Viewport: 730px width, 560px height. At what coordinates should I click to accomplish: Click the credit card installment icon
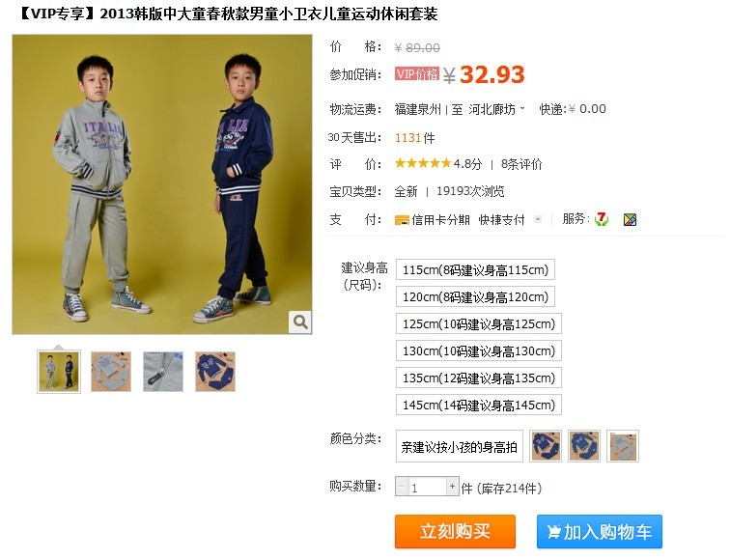click(402, 220)
